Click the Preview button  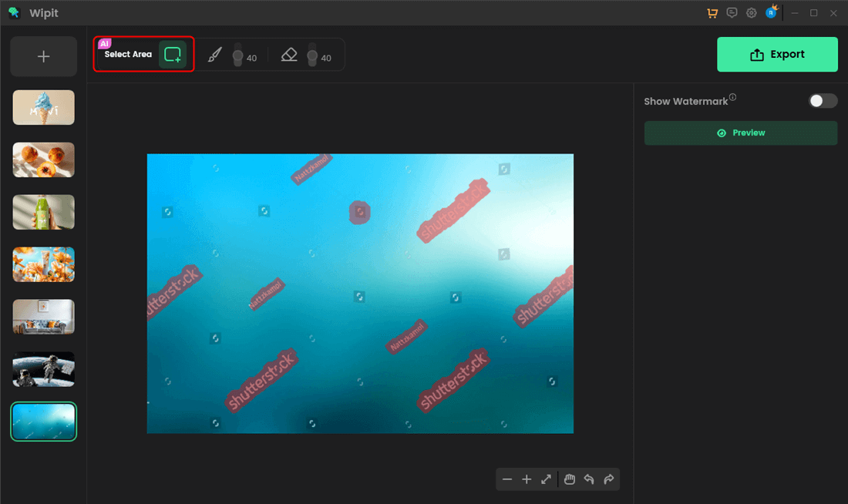740,133
